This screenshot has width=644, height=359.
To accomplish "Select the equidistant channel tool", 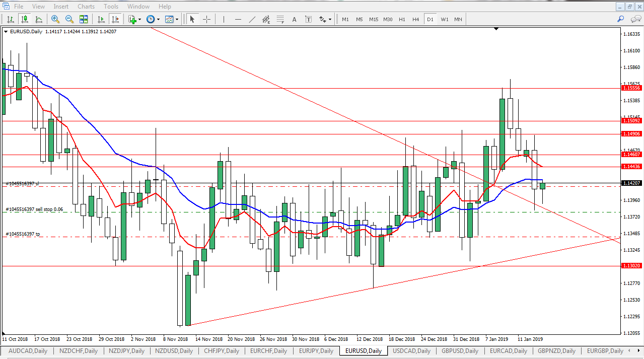I will (x=266, y=19).
